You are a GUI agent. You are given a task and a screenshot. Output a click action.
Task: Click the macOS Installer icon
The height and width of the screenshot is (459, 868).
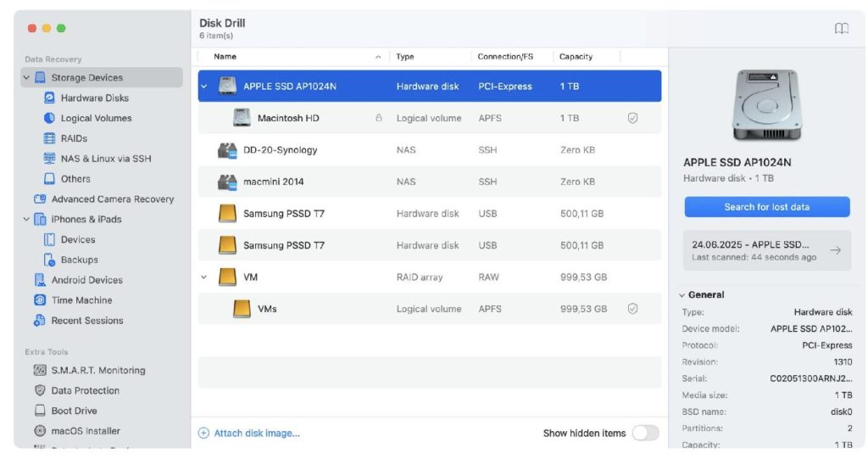click(x=40, y=431)
